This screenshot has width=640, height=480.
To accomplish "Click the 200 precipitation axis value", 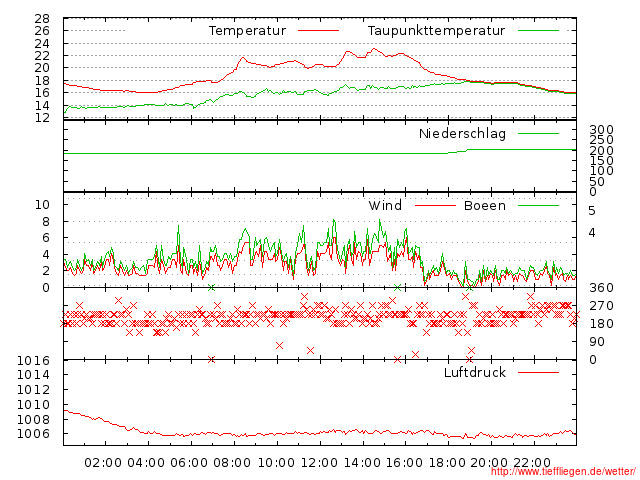I will [601, 151].
